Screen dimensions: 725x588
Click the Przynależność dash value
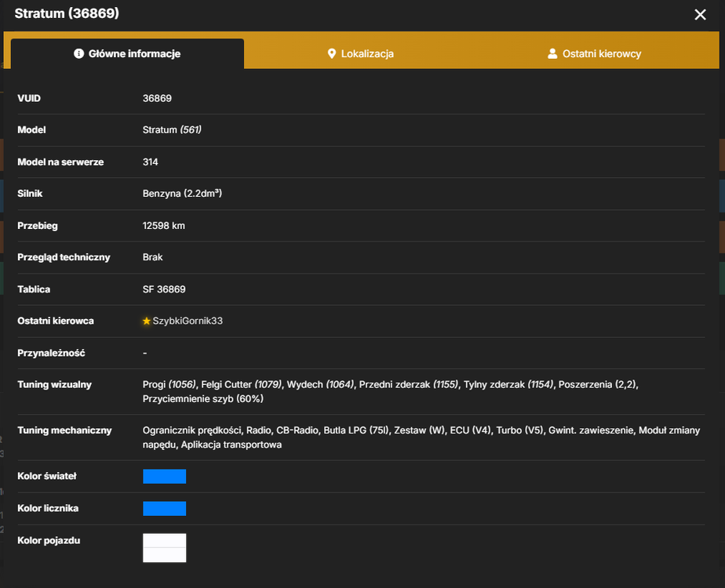[x=144, y=354]
